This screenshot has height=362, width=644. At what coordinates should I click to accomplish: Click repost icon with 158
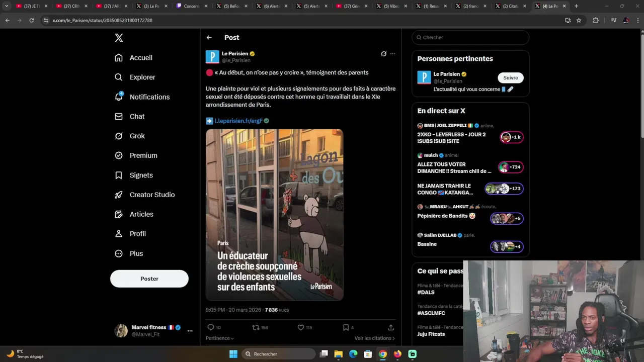(x=256, y=327)
